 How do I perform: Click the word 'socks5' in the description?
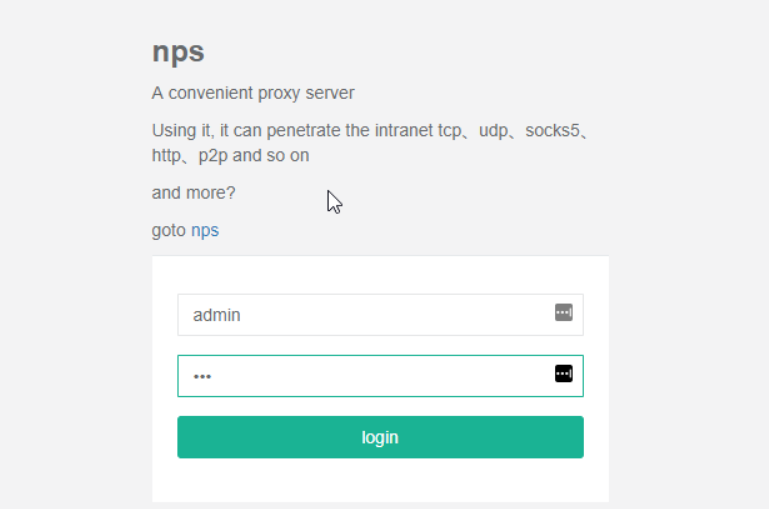pos(553,130)
